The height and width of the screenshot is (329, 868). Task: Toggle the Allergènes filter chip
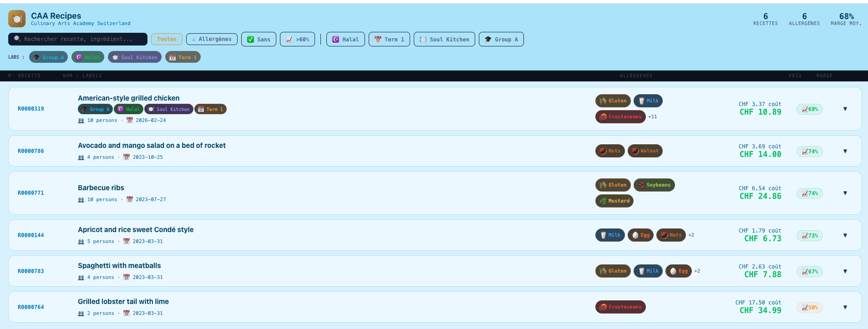(212, 40)
